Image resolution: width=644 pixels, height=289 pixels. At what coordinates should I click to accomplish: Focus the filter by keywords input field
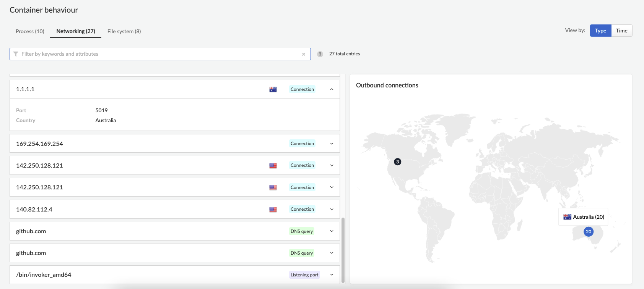[160, 54]
